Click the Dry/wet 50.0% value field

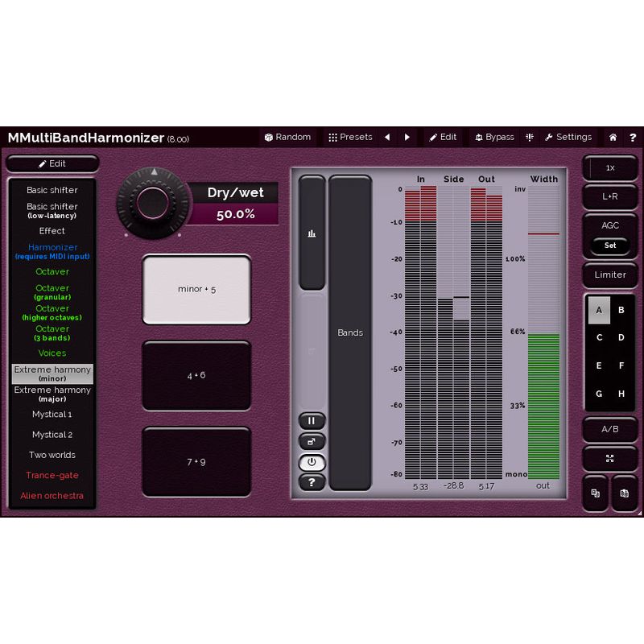[x=235, y=214]
